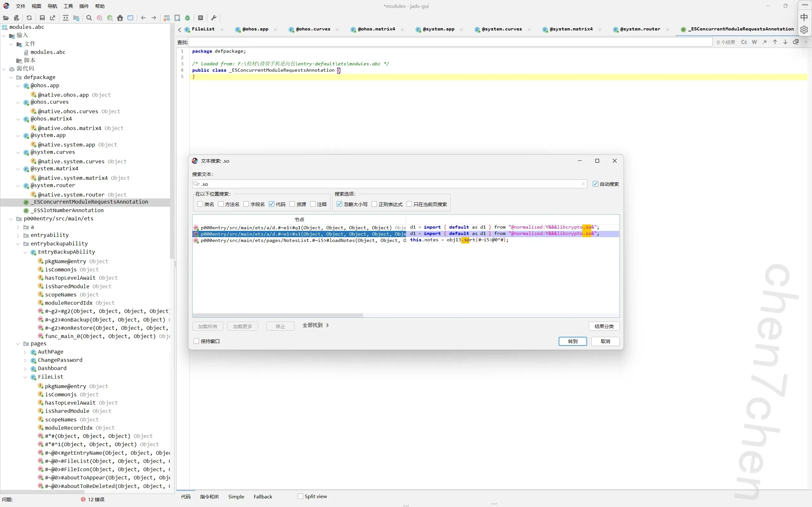Click the save floppy disk toolbar icon
Viewport: 812px width, 507px height.
tap(42, 18)
